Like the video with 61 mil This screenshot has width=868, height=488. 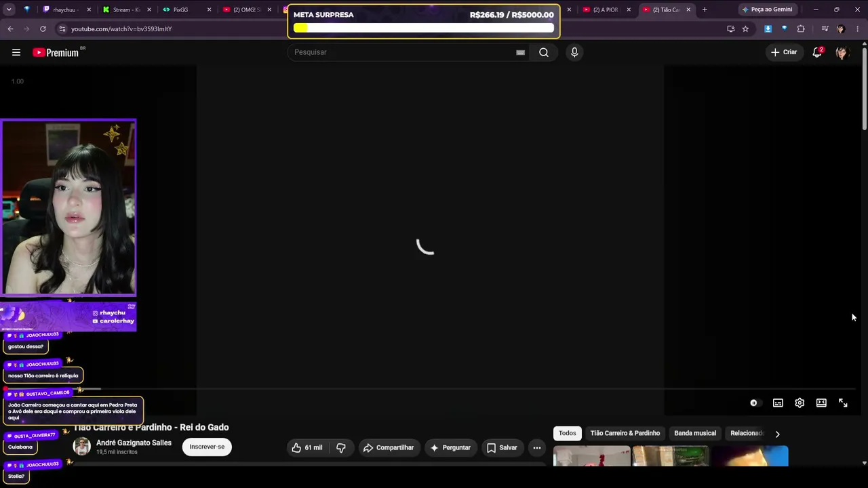tap(307, 447)
